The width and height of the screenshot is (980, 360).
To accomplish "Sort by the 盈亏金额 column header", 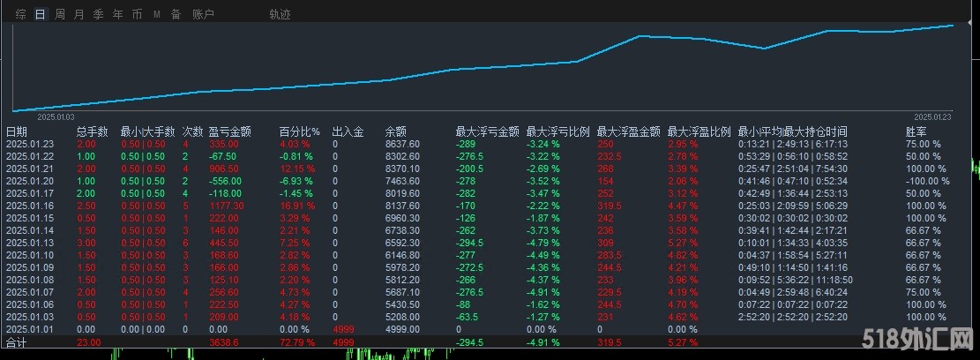I will (230, 131).
